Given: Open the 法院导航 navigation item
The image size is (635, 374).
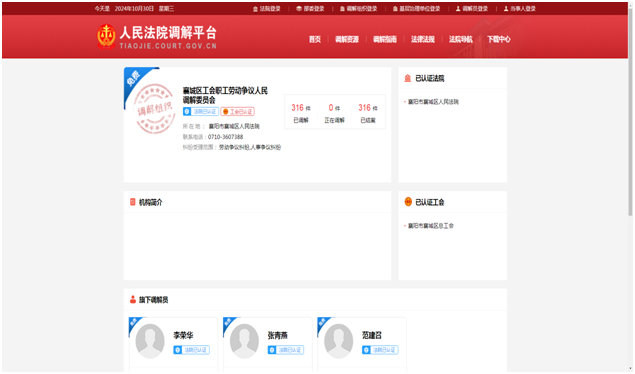Looking at the screenshot, I should click(460, 39).
